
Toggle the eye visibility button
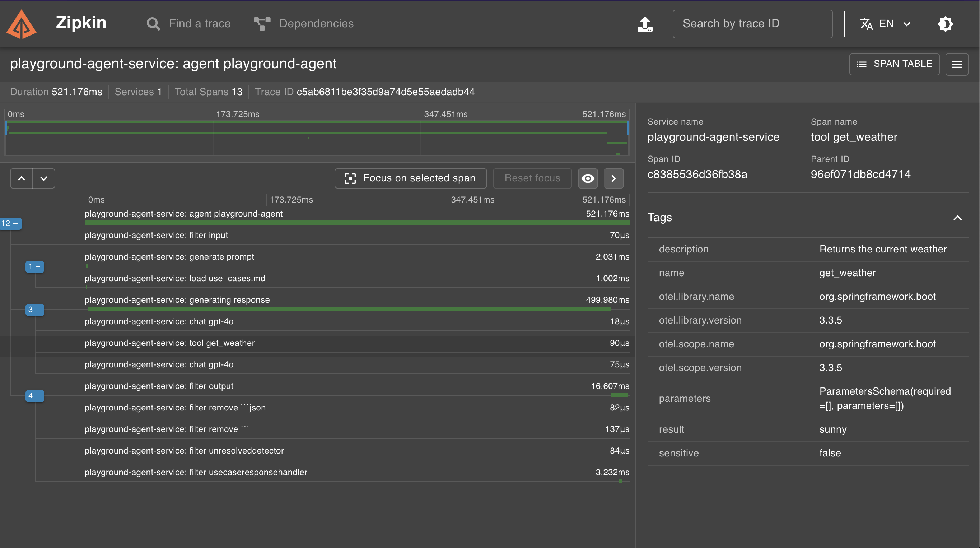click(x=588, y=178)
